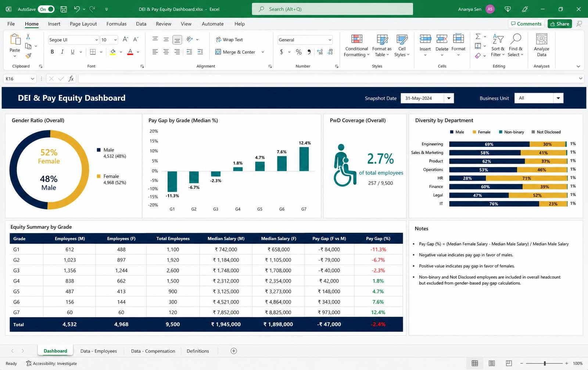Adjust the zoom slider handle
Viewport: 588px width, 370px height.
click(x=545, y=363)
